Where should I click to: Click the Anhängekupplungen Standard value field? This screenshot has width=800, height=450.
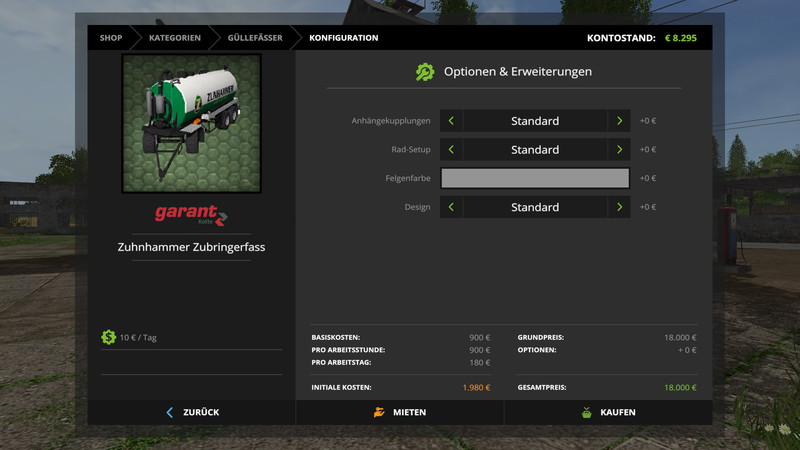(535, 121)
